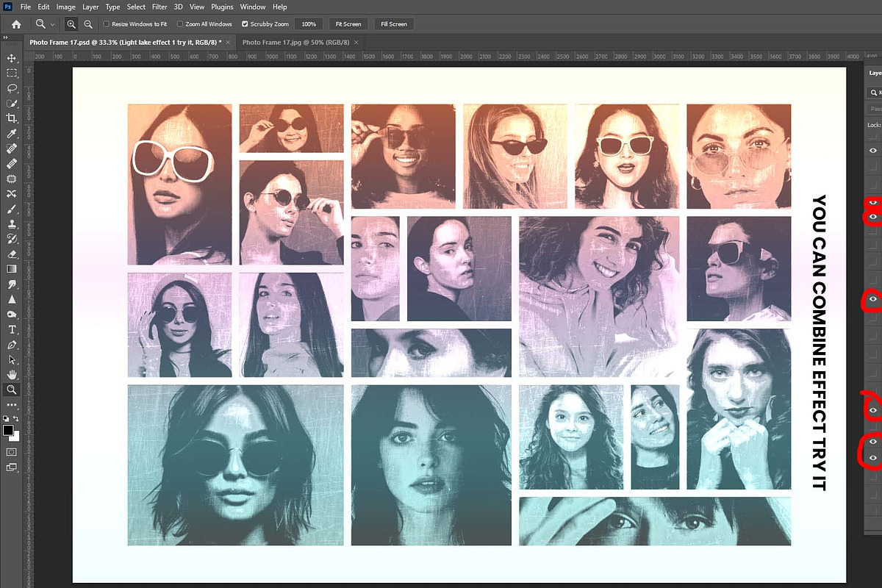Select the Zoom tool in toolbar
This screenshot has width=882, height=588.
click(11, 390)
